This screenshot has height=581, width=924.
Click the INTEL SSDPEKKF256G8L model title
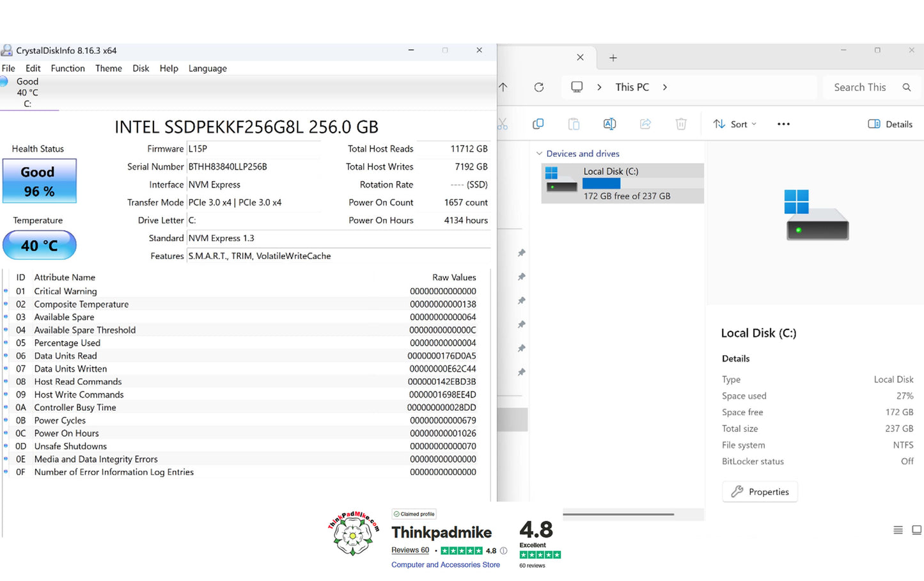click(246, 127)
